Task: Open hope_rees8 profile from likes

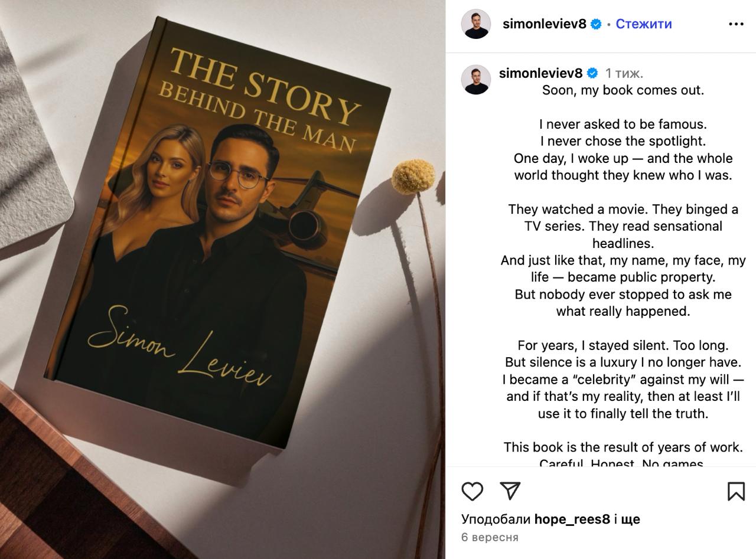Action: point(572,519)
